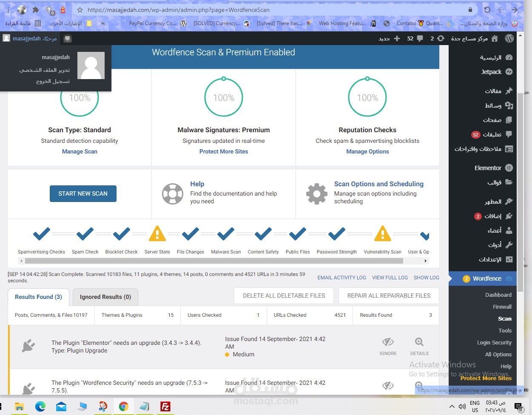Click the Spamvertising Checks checkmark icon

click(x=42, y=234)
